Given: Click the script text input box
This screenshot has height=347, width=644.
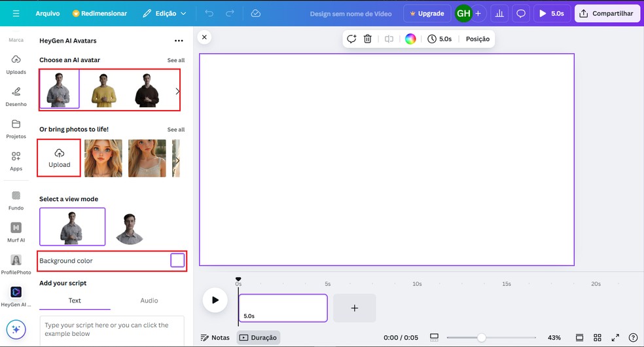Looking at the screenshot, I should click(112, 331).
